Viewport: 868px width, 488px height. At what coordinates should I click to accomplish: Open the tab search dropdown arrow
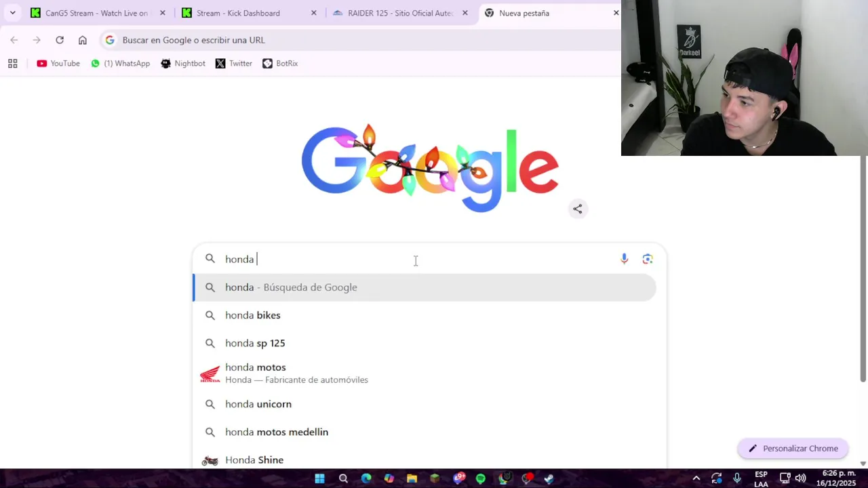[12, 13]
